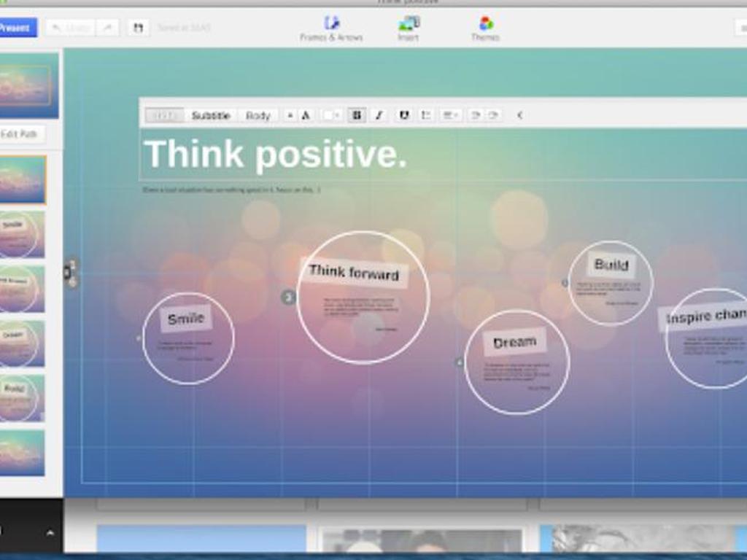Toggle italic formatting in text toolbar
The image size is (747, 560).
click(379, 115)
